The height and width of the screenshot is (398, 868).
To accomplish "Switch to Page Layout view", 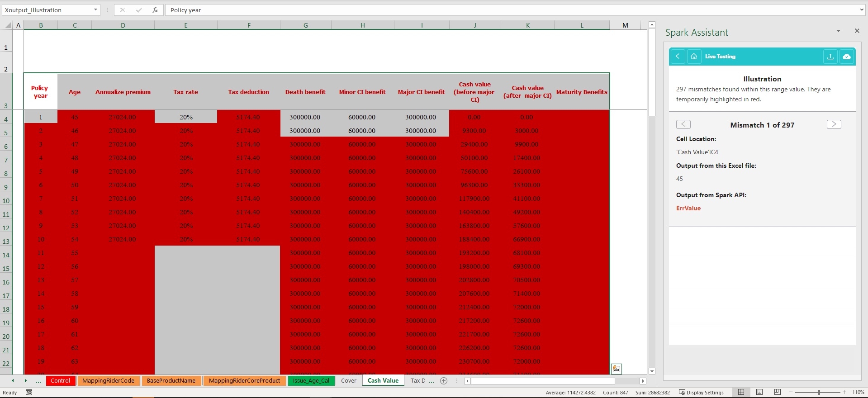I will point(759,392).
